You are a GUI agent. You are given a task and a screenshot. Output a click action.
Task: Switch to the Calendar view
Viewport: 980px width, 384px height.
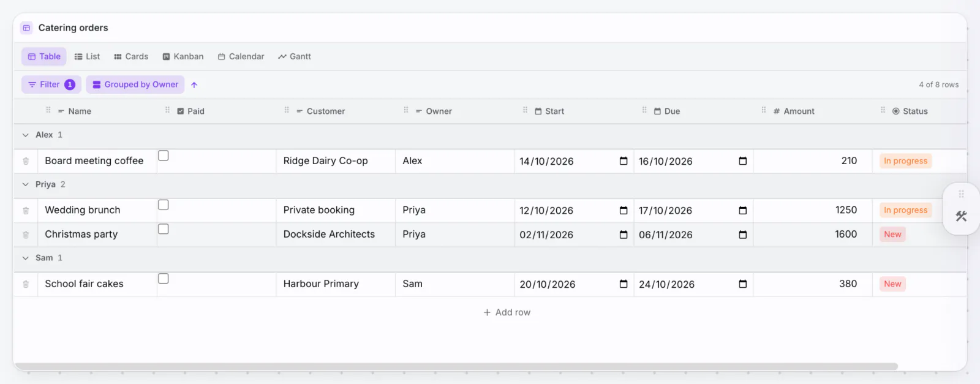(x=241, y=56)
